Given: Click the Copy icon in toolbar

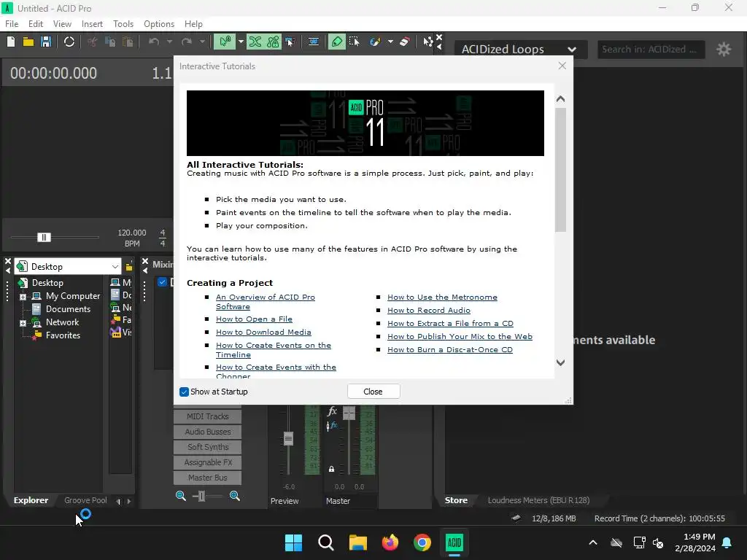Looking at the screenshot, I should (110, 42).
